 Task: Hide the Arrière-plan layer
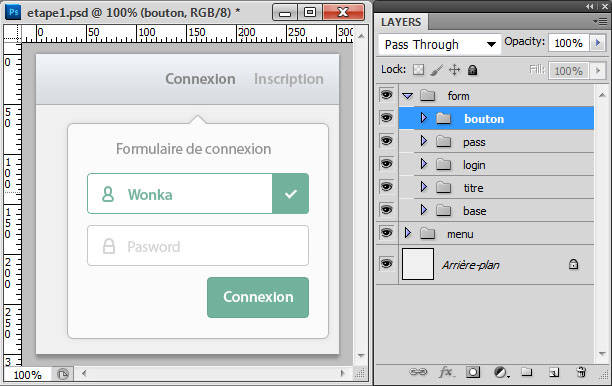386,264
